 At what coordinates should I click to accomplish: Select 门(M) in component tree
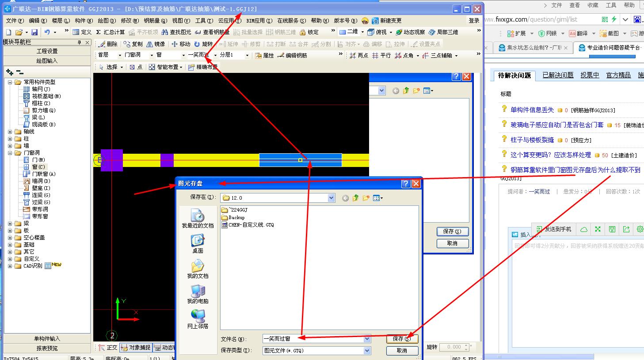click(x=38, y=160)
